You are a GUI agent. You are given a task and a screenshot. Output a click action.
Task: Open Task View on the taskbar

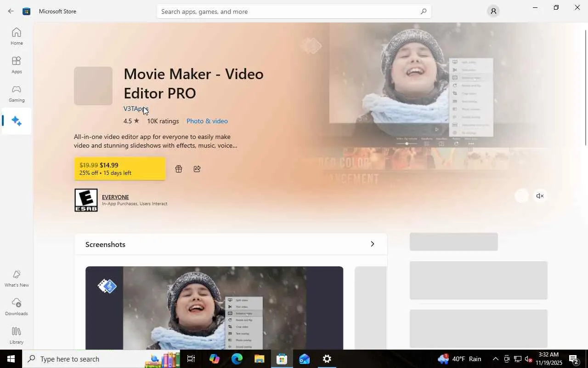click(x=191, y=359)
